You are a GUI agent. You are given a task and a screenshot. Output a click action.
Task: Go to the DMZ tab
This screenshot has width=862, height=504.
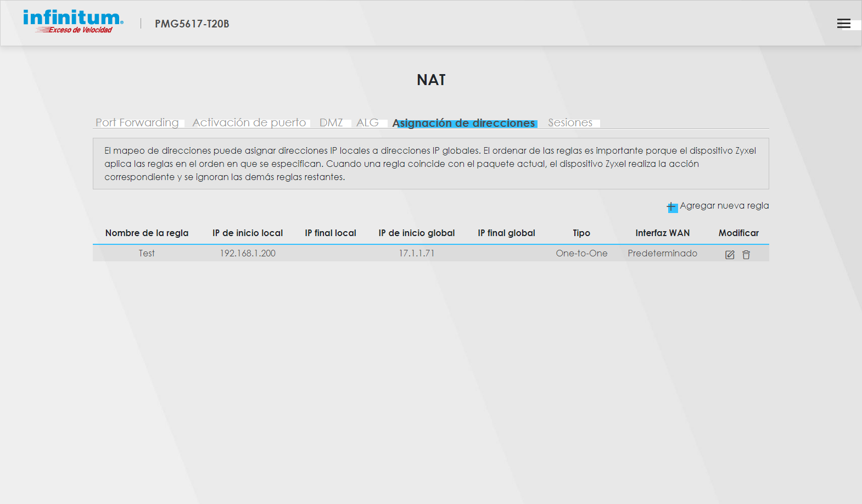(x=331, y=122)
